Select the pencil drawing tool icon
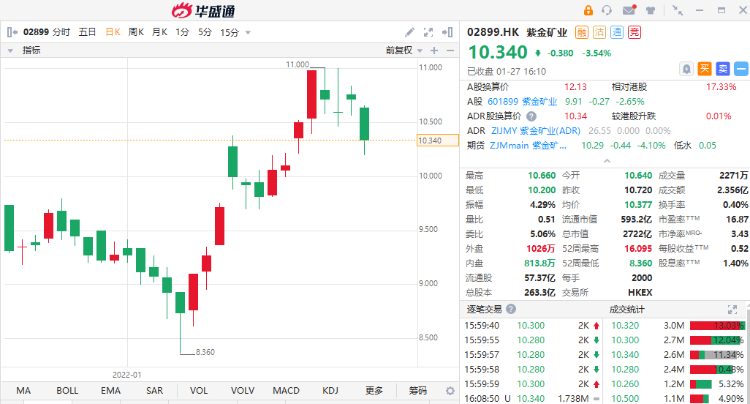Image resolution: width=750 pixels, height=404 pixels. tap(409, 32)
